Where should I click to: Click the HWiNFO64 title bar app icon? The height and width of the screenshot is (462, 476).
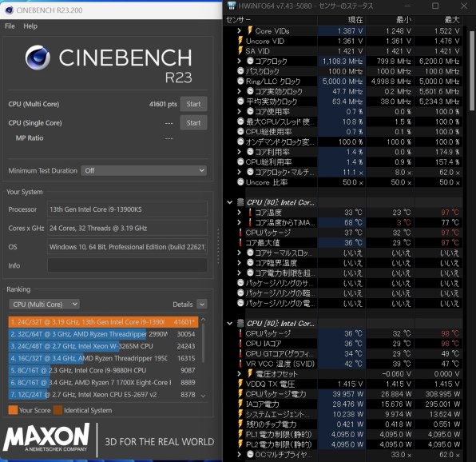232,6
